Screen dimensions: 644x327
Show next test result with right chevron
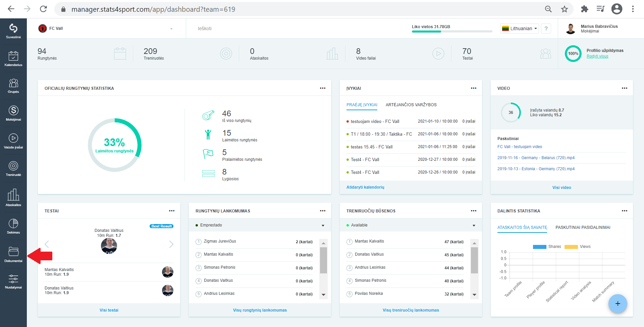(x=171, y=244)
